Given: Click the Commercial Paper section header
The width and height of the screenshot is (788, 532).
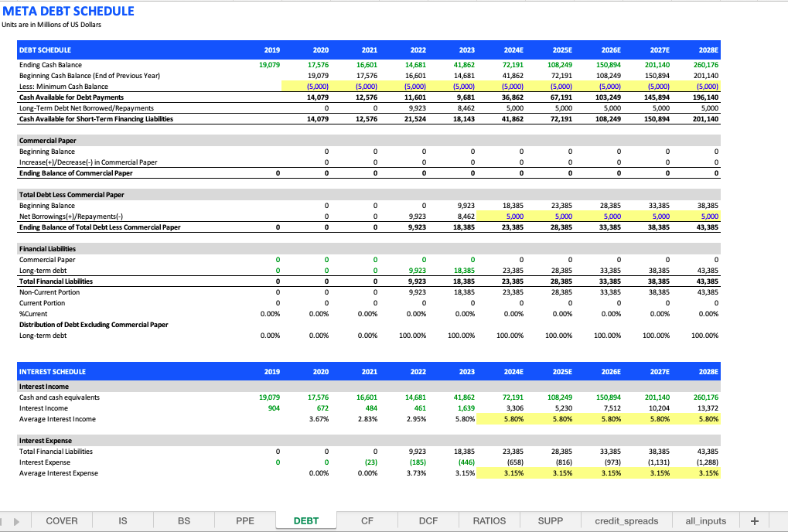Looking at the screenshot, I should pyautogui.click(x=48, y=141).
